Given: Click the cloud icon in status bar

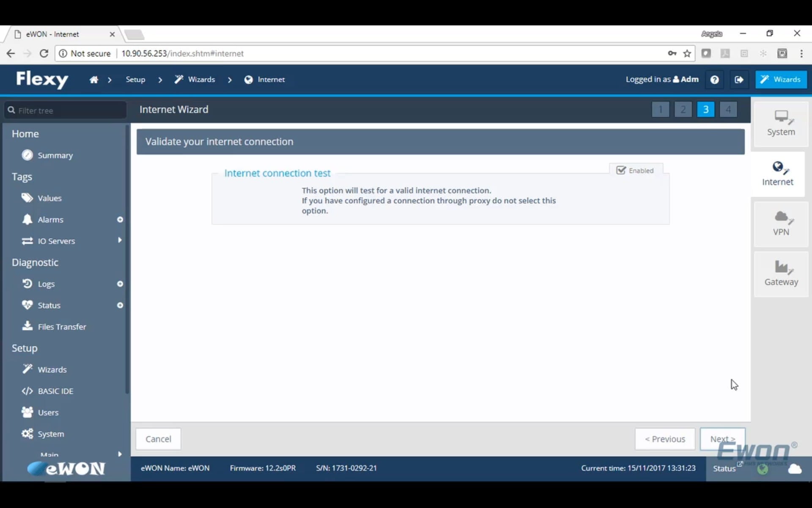Looking at the screenshot, I should (795, 469).
